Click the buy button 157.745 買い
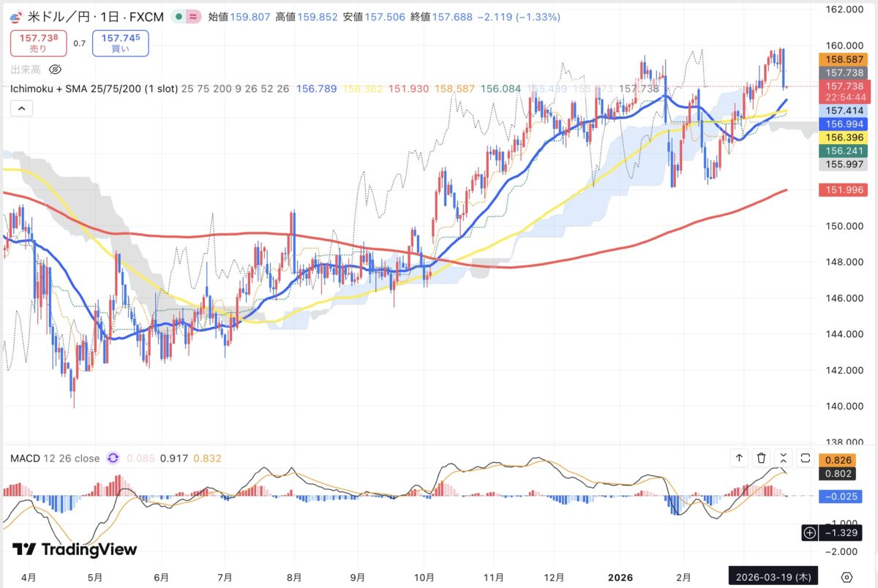Screen dimensions: 878x588 121,43
